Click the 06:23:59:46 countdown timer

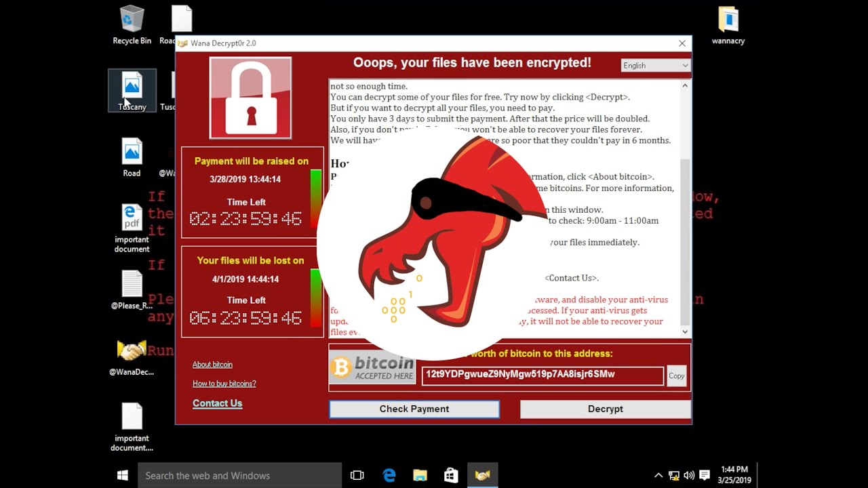click(245, 318)
